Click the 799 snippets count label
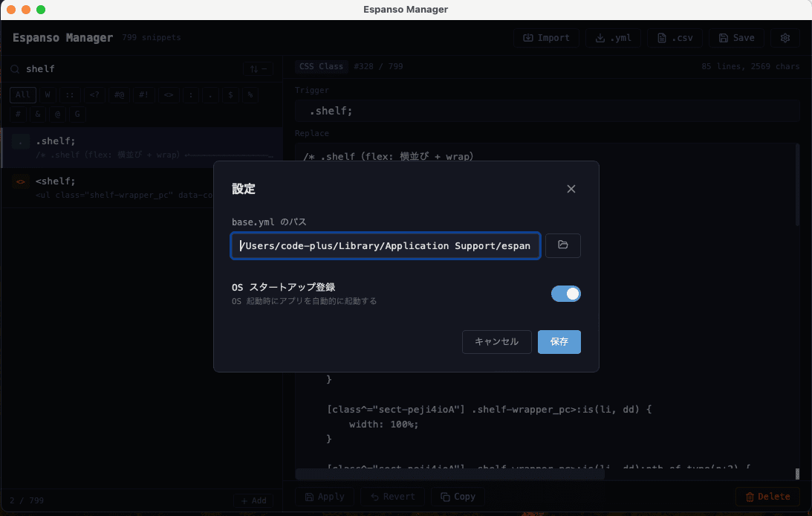The height and width of the screenshot is (516, 812). (x=152, y=37)
